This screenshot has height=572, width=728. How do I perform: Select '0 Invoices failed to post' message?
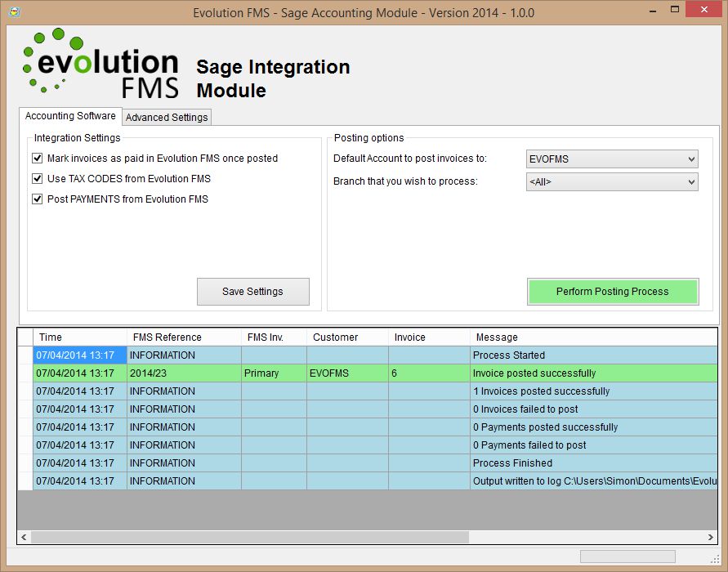coord(594,409)
